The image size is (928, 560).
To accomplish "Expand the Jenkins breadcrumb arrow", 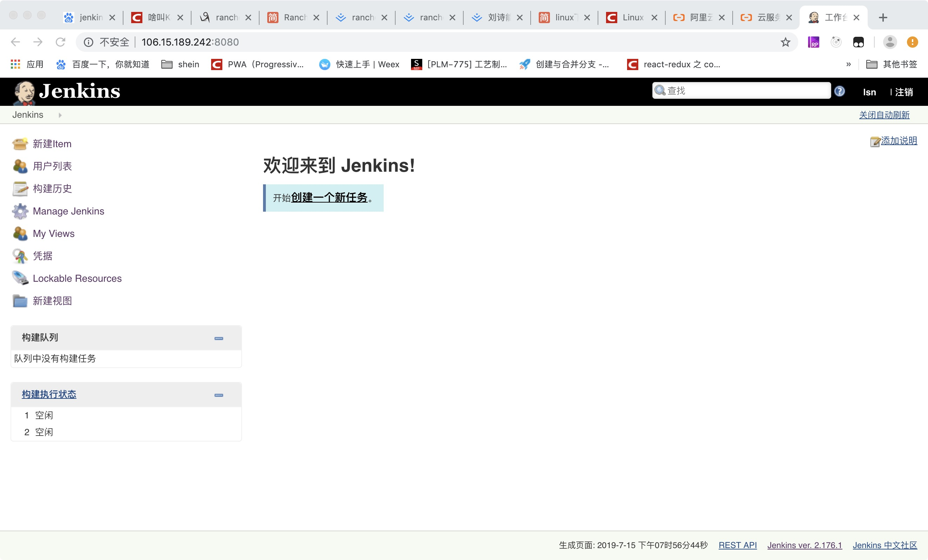I will click(x=60, y=115).
